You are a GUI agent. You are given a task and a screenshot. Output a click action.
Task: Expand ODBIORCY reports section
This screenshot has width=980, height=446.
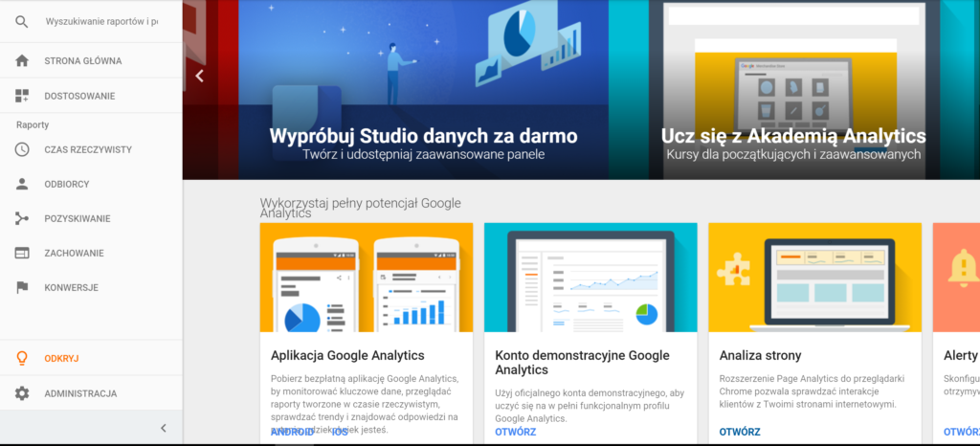(67, 185)
